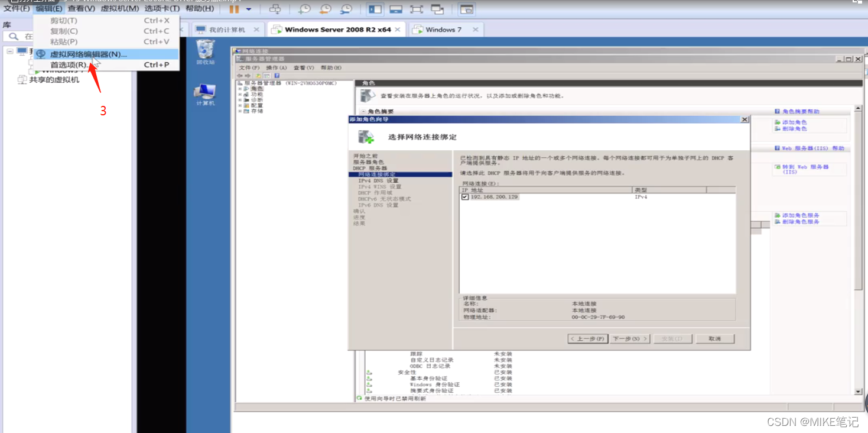Open the 帮助(H) menu in VMware
The image size is (868, 433).
[200, 8]
